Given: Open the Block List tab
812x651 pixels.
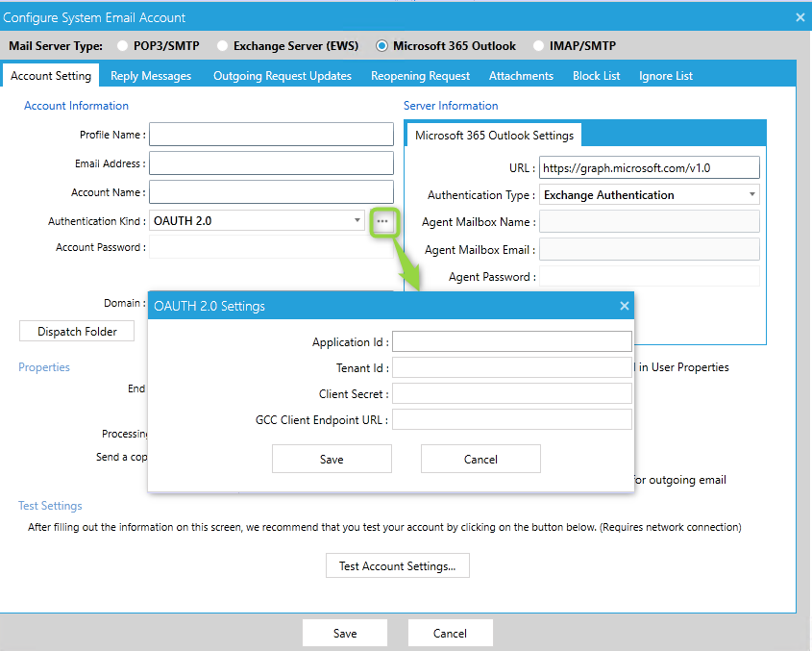Looking at the screenshot, I should [596, 76].
